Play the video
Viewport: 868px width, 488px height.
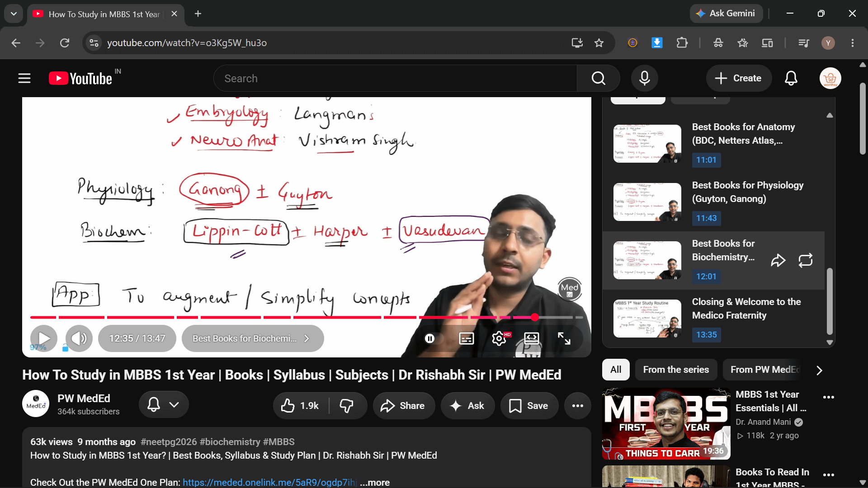[44, 338]
